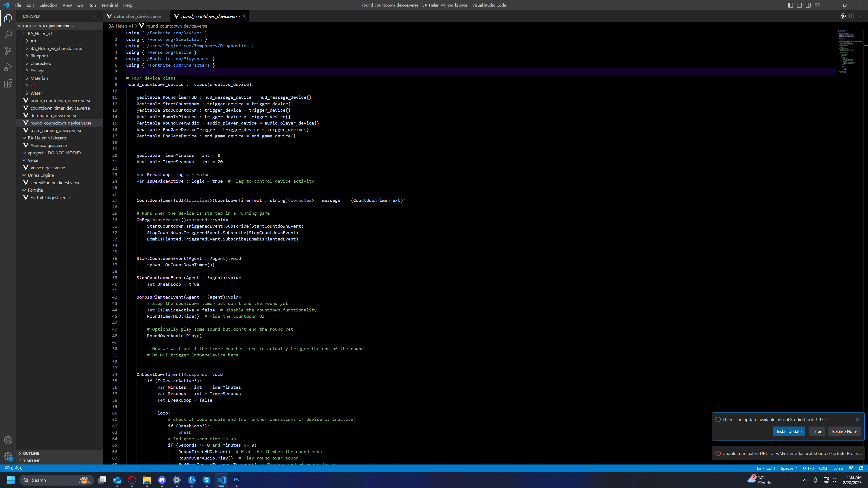868x488 pixels.
Task: Open the Selection menu
Action: pos(48,5)
